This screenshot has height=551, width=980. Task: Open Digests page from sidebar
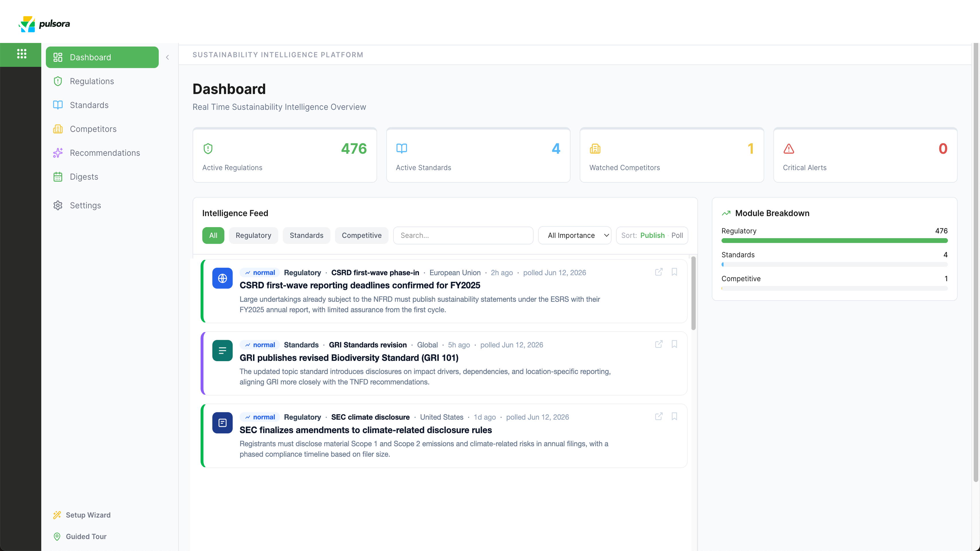pyautogui.click(x=102, y=177)
